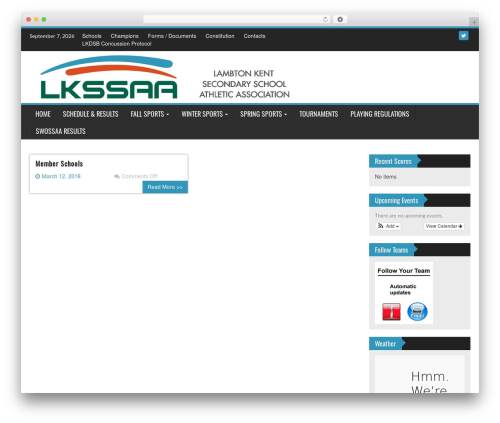Open Schedule & Results page
Screen dimensions: 500x423
tap(90, 114)
